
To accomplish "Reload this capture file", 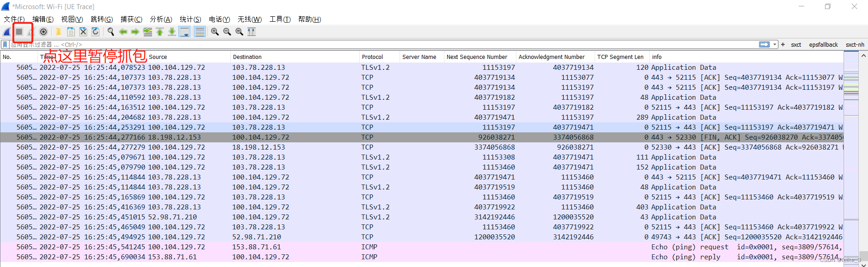I will (x=95, y=32).
